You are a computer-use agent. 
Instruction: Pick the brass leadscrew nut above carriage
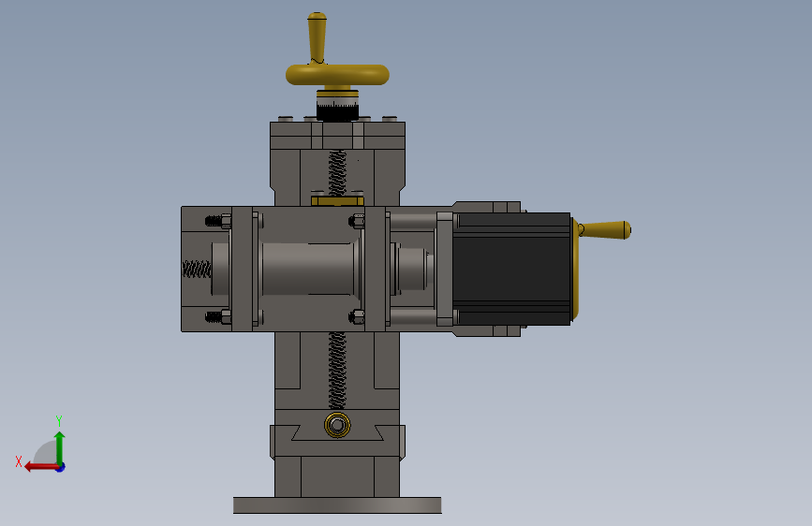[337, 201]
